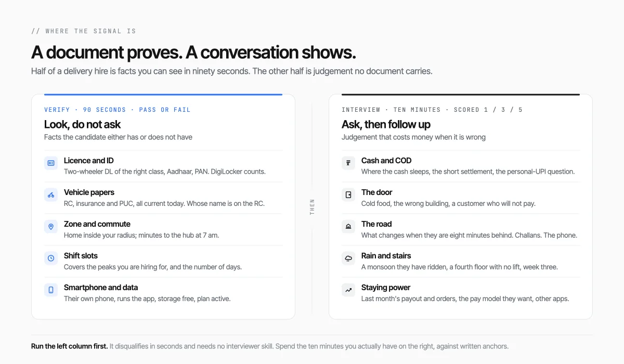
Task: Click the 'Zone and commute' title
Action: pos(97,224)
